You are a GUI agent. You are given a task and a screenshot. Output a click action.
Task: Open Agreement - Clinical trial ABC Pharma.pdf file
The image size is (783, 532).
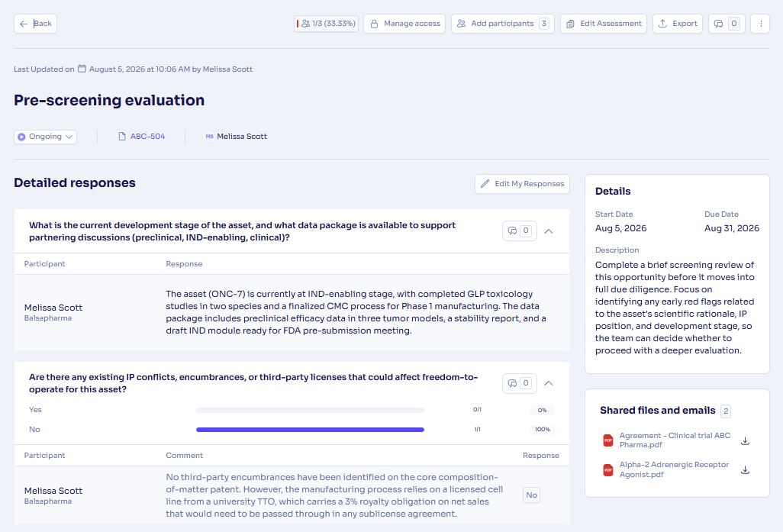[675, 440]
